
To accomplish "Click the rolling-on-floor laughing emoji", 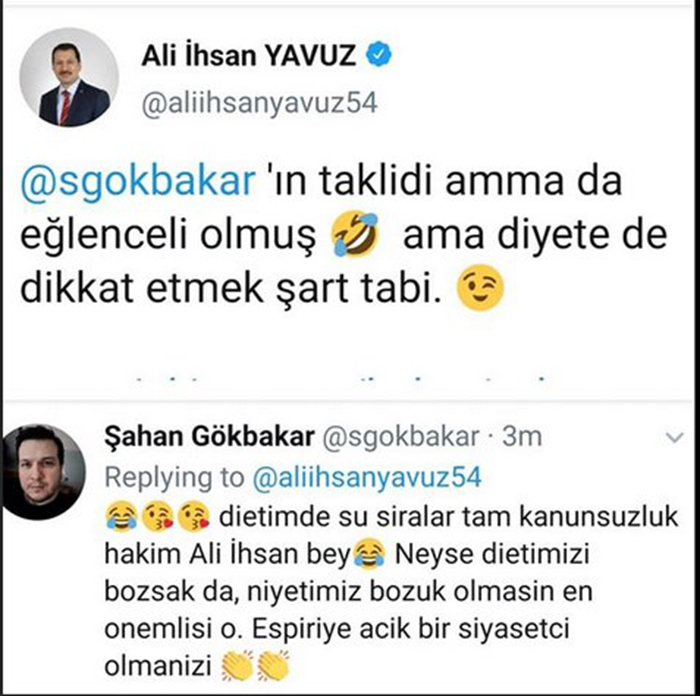I will click(355, 233).
